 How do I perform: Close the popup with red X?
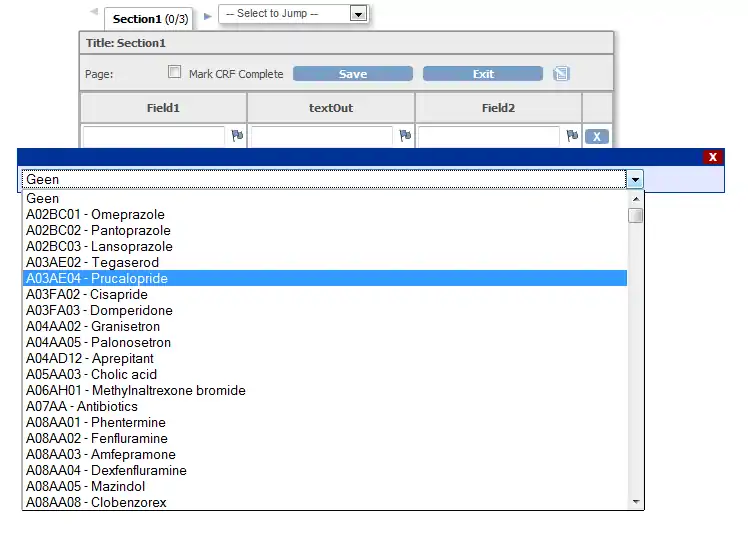(x=712, y=157)
